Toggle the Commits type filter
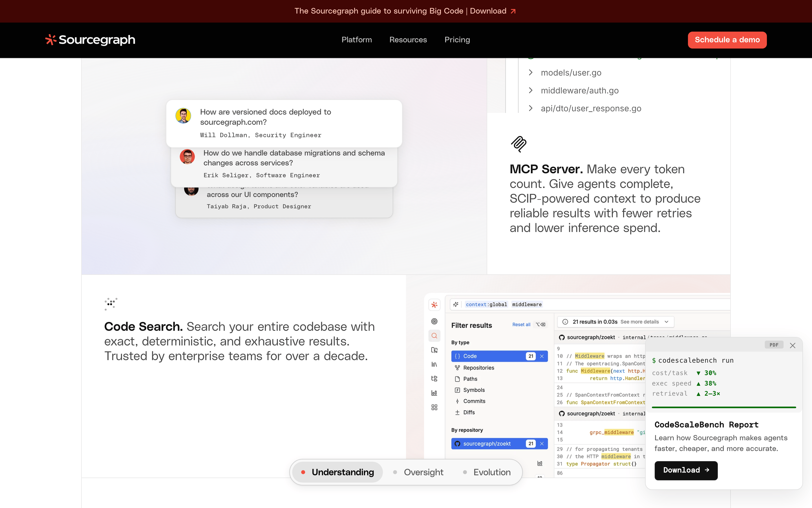Image resolution: width=812 pixels, height=508 pixels. tap(499, 401)
